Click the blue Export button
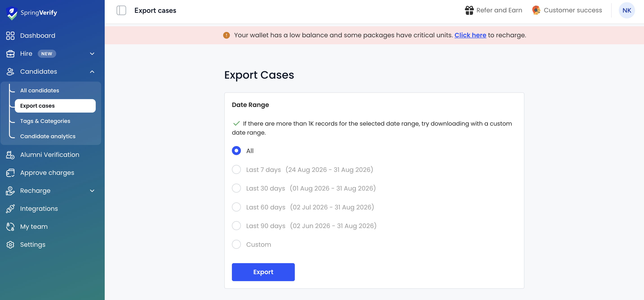The width and height of the screenshot is (644, 300). click(x=263, y=272)
